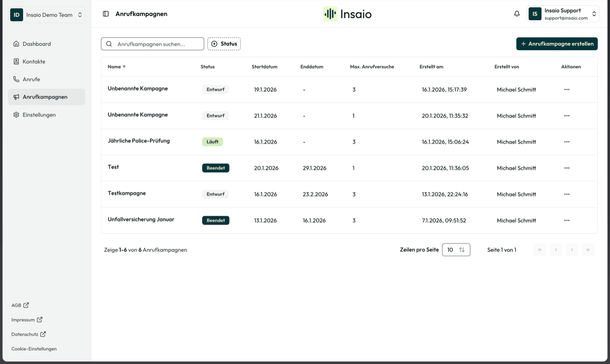The image size is (610, 364).
Task: Navigate to Dashboard in sidebar
Action: point(36,44)
